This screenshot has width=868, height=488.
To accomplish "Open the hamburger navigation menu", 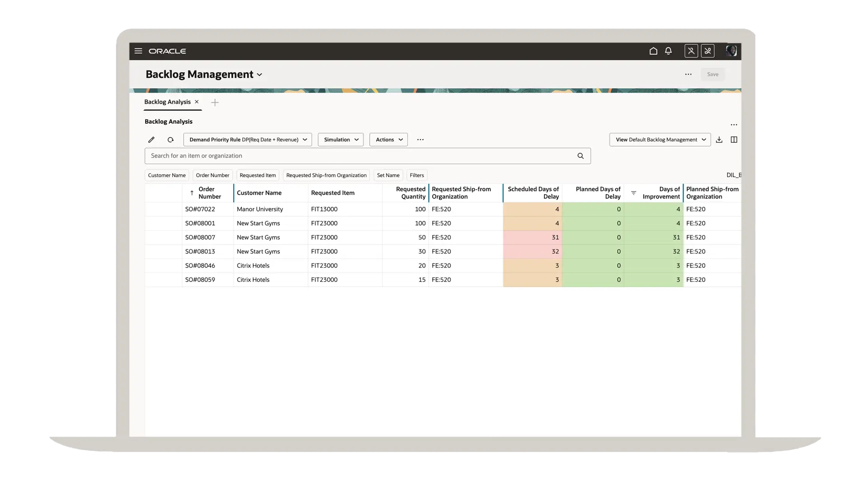I will pyautogui.click(x=138, y=51).
